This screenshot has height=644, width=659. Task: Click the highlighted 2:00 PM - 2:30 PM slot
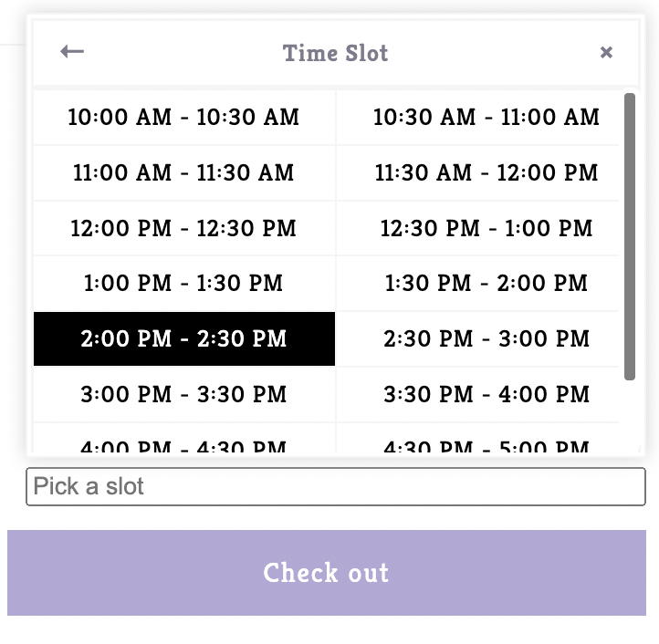pos(184,338)
